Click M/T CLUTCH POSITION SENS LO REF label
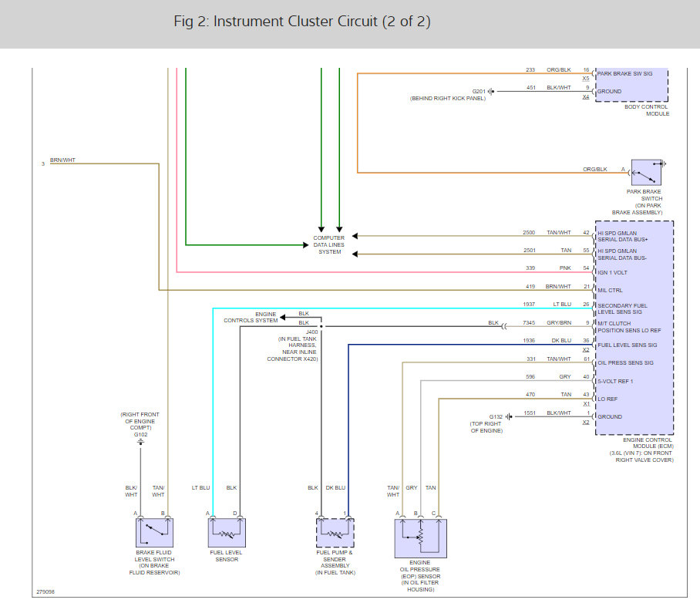Image resolution: width=700 pixels, height=603 pixels. tap(629, 327)
